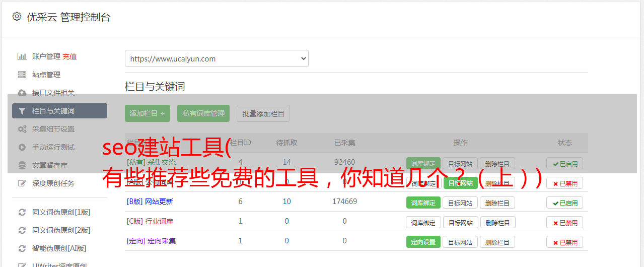Image resolution: width=644 pixels, height=267 pixels.
Task: Click the 操作 column header
Action: pos(460,143)
